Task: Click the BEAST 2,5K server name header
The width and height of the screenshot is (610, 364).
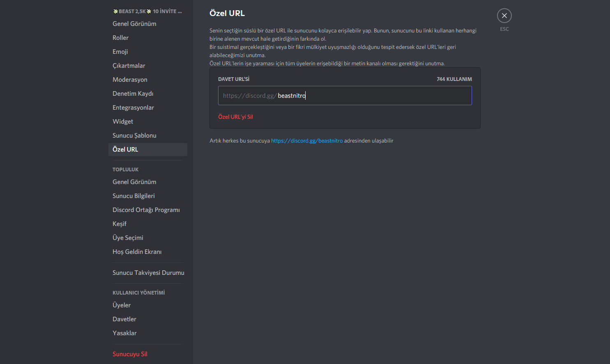Action: point(147,12)
